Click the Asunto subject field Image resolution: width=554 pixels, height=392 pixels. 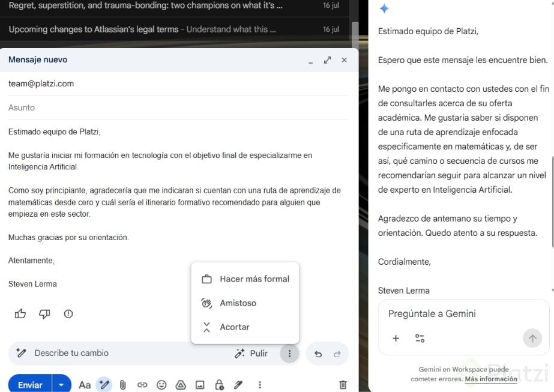(178, 107)
